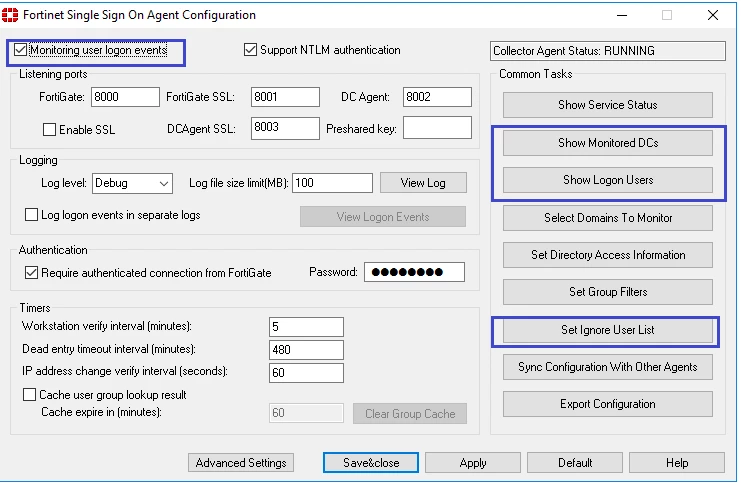The width and height of the screenshot is (741, 483).
Task: Click the Preshared key field
Action: pos(437,128)
